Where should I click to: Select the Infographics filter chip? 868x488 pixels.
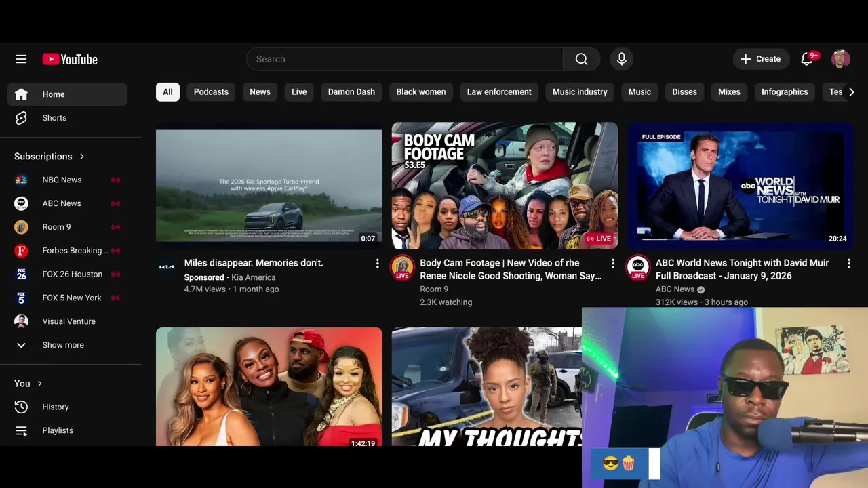(x=785, y=92)
